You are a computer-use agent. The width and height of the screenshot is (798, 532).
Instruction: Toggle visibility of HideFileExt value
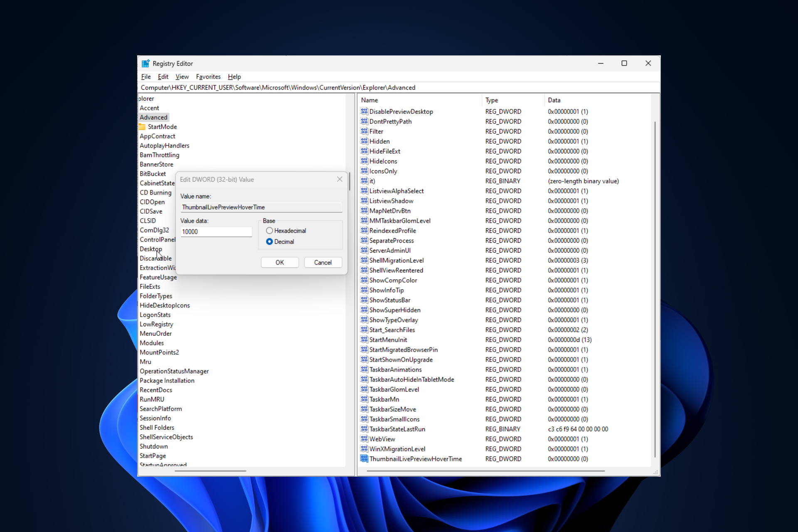(x=385, y=151)
